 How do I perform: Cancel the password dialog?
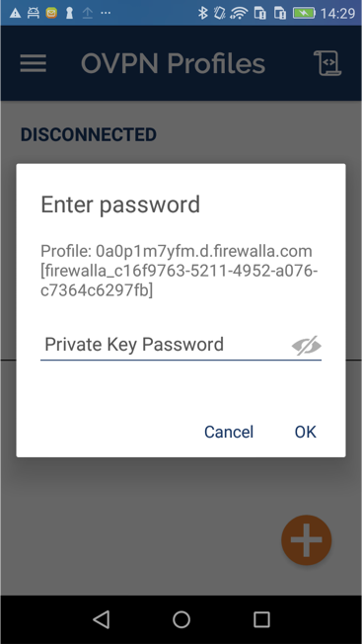coord(229,432)
